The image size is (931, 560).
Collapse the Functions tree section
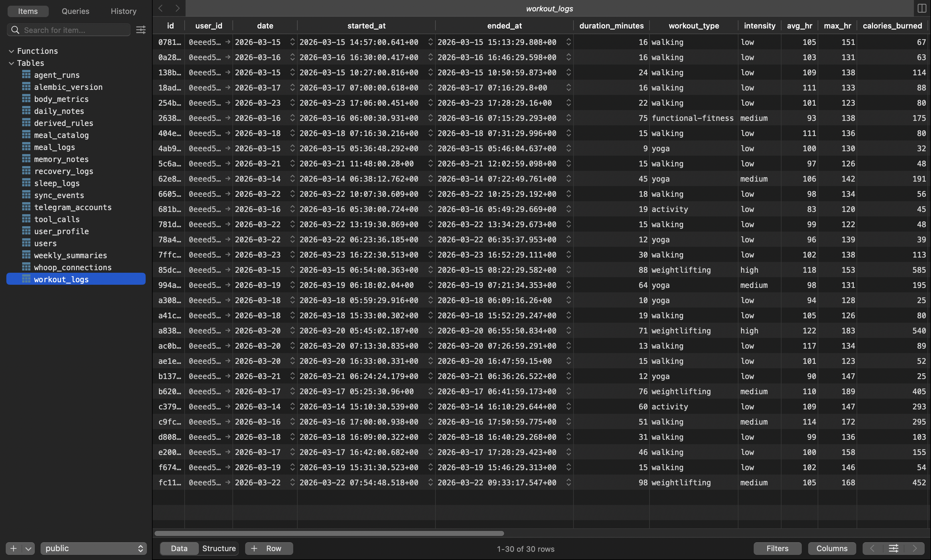pyautogui.click(x=11, y=51)
